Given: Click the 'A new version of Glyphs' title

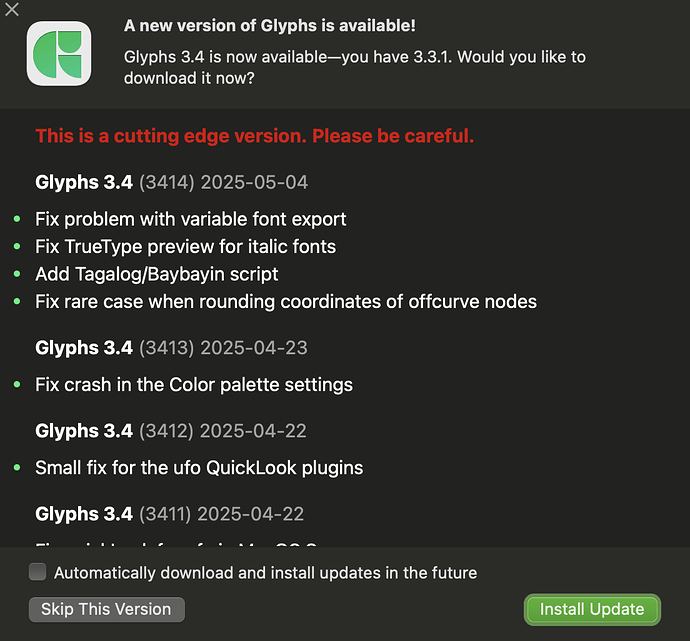Looking at the screenshot, I should pos(269,26).
